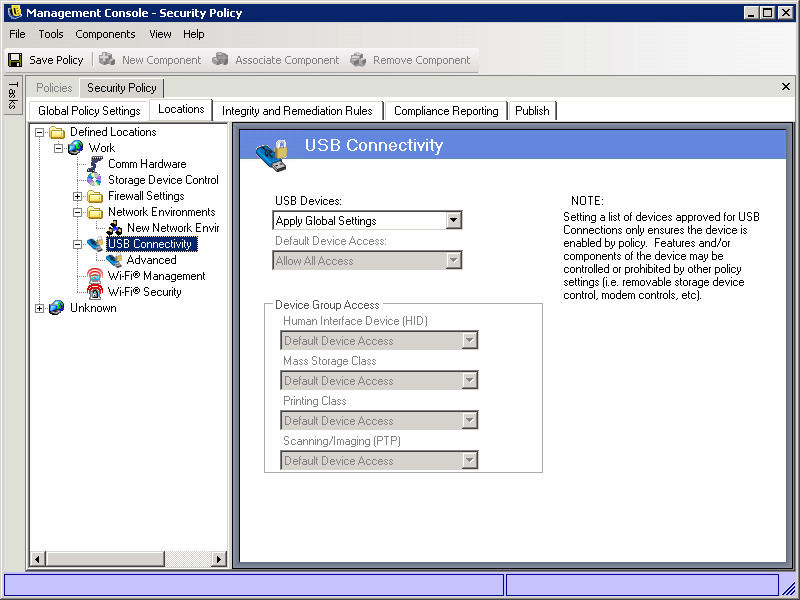Select the Advanced tree item
Viewport: 800px width, 600px height.
(152, 260)
